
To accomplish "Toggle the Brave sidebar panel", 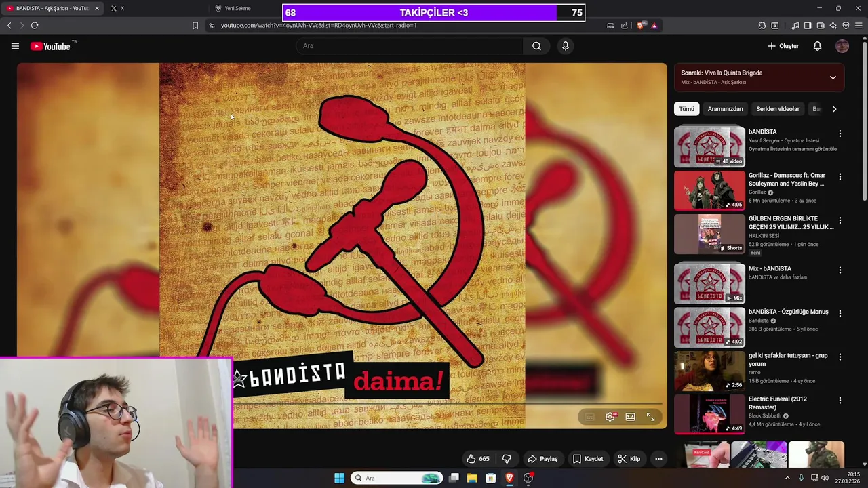I will pyautogui.click(x=808, y=26).
